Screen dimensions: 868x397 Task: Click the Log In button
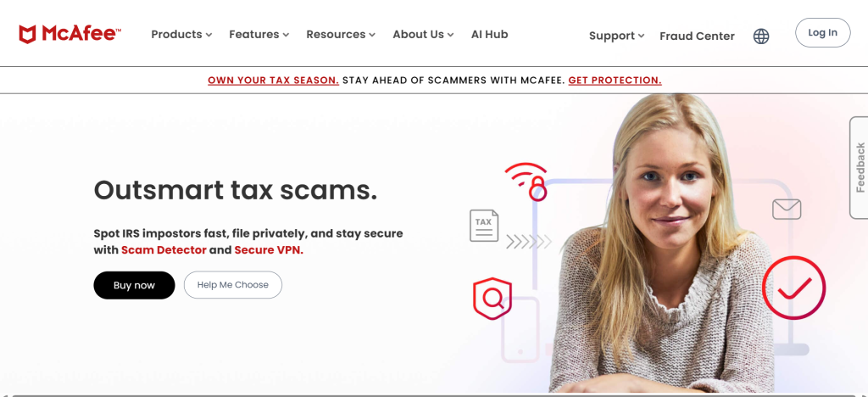pos(822,33)
